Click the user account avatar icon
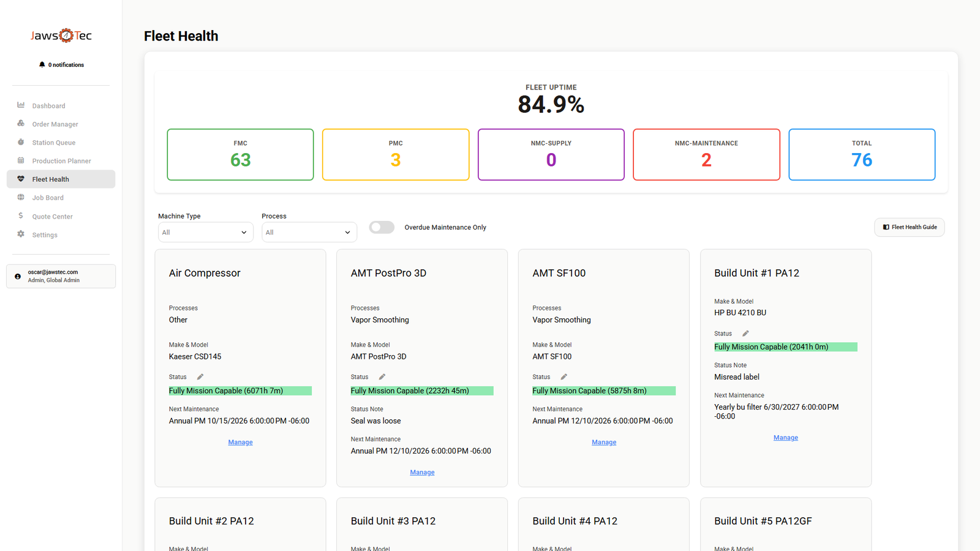Image resolution: width=980 pixels, height=551 pixels. click(x=18, y=276)
